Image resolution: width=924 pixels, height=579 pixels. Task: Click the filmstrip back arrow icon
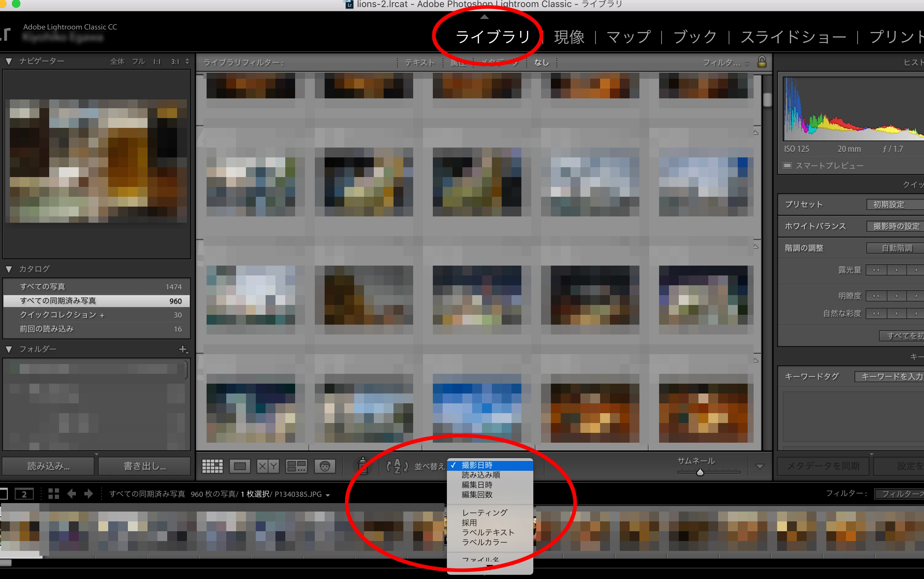click(x=71, y=494)
